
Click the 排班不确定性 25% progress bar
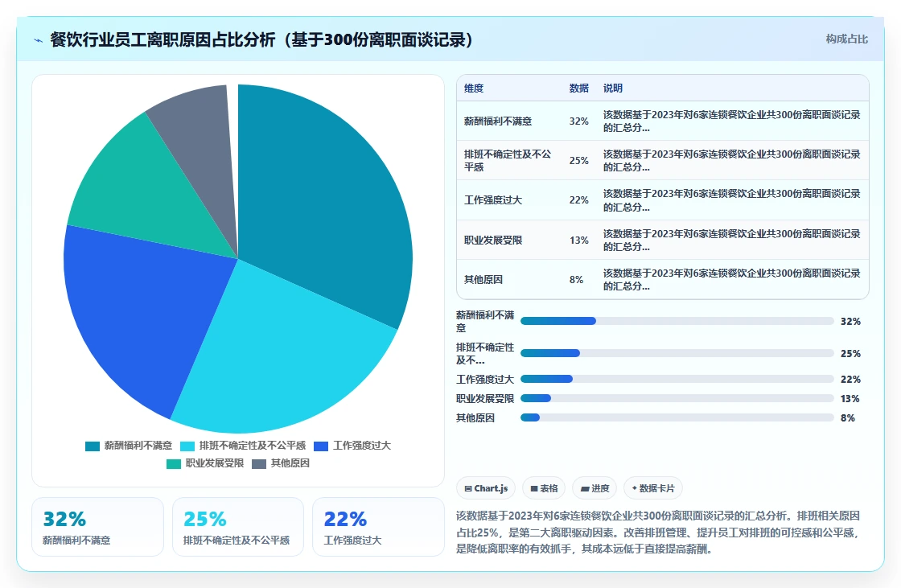point(677,353)
